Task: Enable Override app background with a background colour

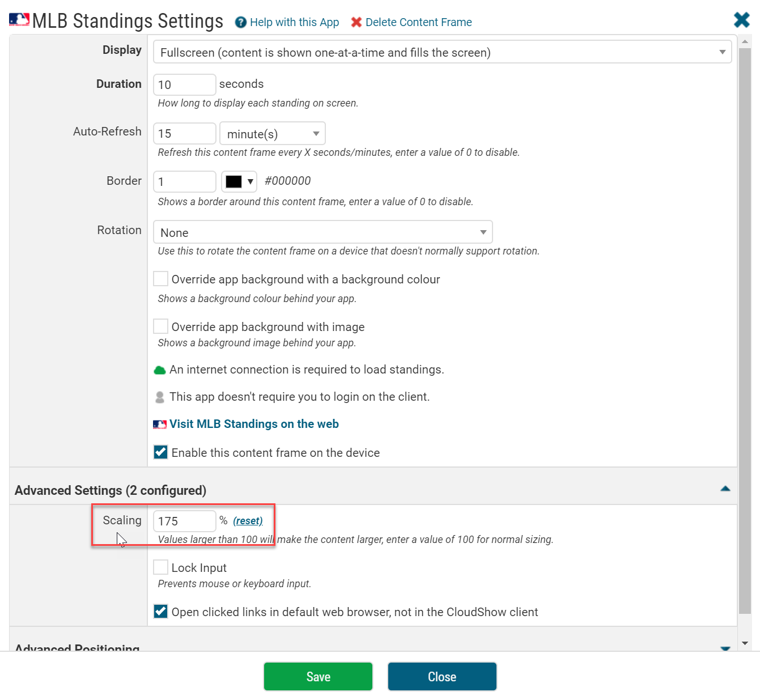Action: pos(161,279)
